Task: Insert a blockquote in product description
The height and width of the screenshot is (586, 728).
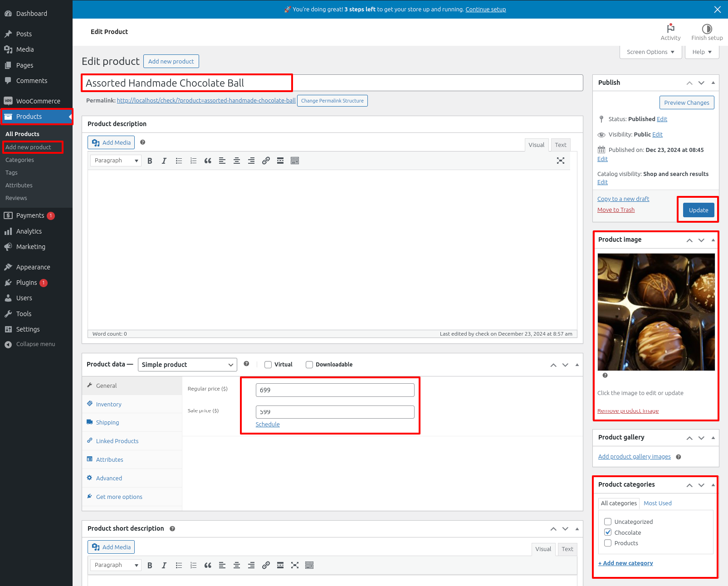Action: click(208, 161)
